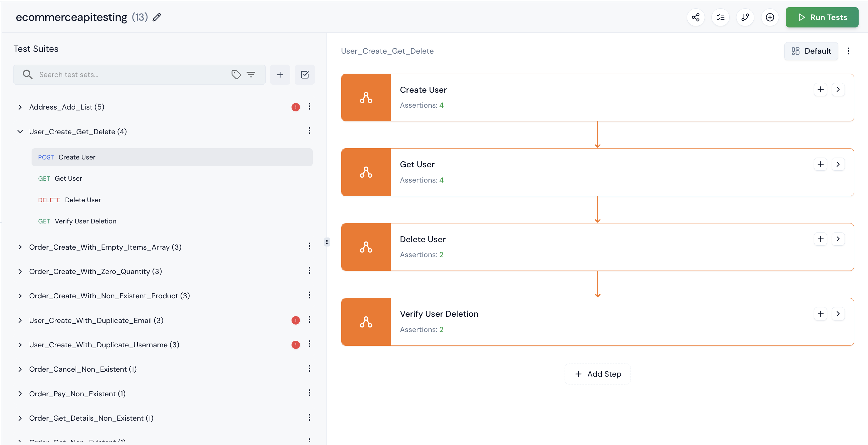
Task: Enable multi-select with the checkbox square icon
Action: (x=305, y=74)
